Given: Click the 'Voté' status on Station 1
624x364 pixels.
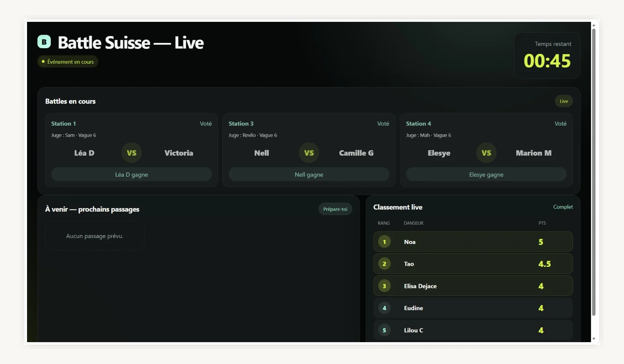Looking at the screenshot, I should (206, 123).
